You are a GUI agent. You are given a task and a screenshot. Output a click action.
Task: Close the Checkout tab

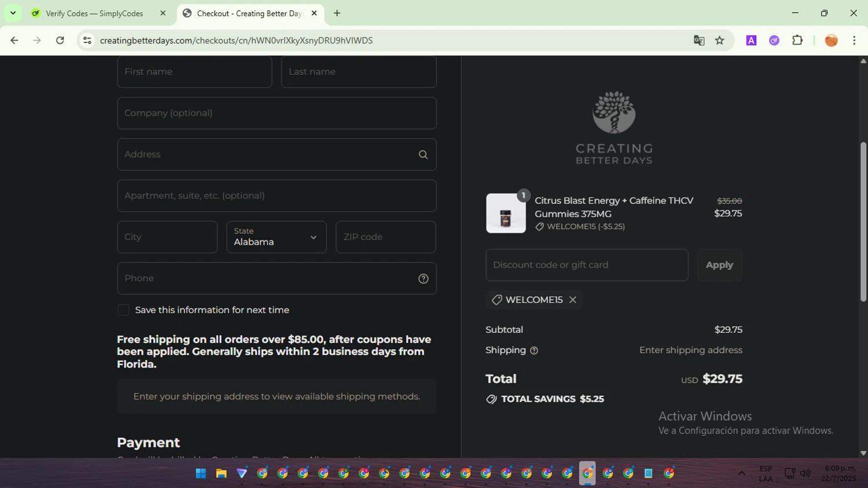pyautogui.click(x=314, y=13)
